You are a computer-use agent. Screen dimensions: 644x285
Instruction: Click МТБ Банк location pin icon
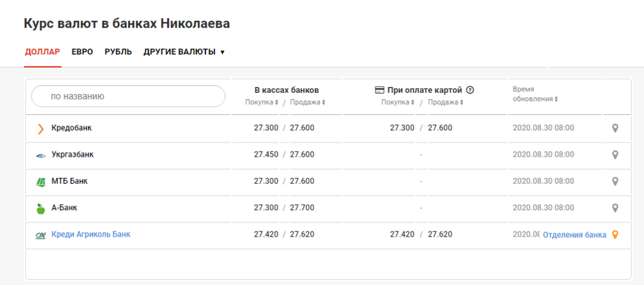[614, 181]
